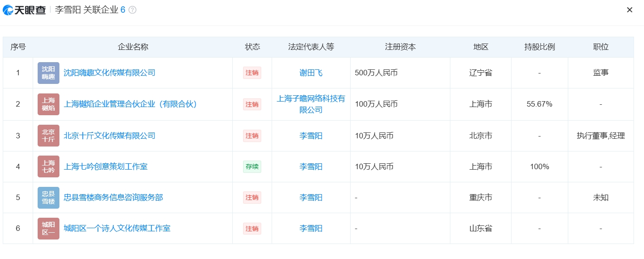The width and height of the screenshot is (644, 259).
Task: Click the 上海樾焰 company logo badge
Action: [x=49, y=104]
